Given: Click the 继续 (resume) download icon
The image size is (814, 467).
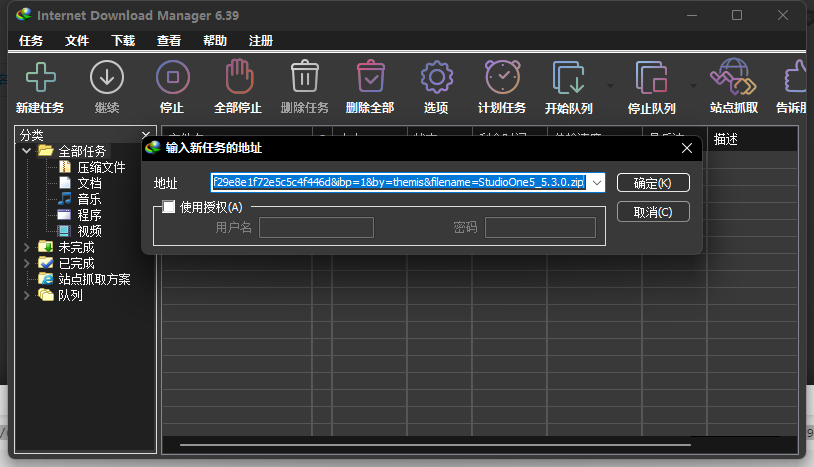Looking at the screenshot, I should click(x=107, y=77).
